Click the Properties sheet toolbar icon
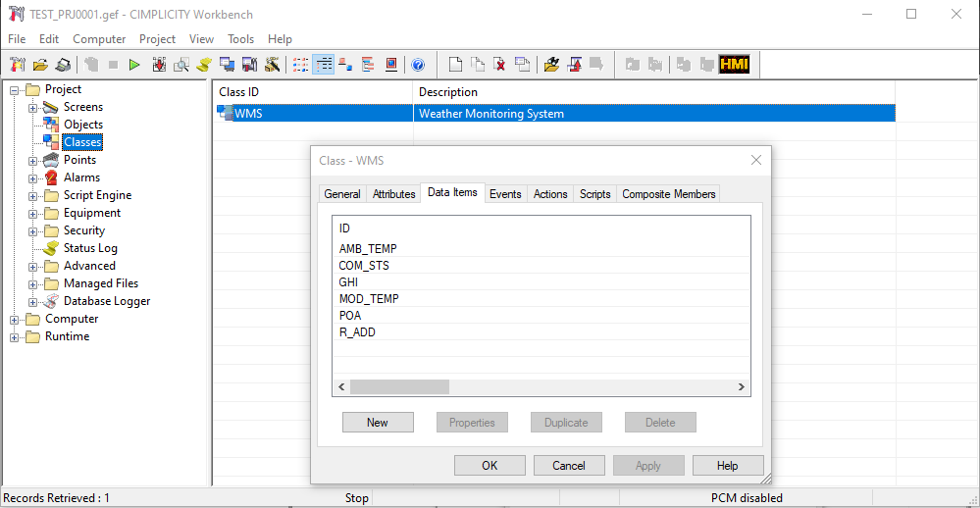The image size is (980, 508). (x=523, y=65)
